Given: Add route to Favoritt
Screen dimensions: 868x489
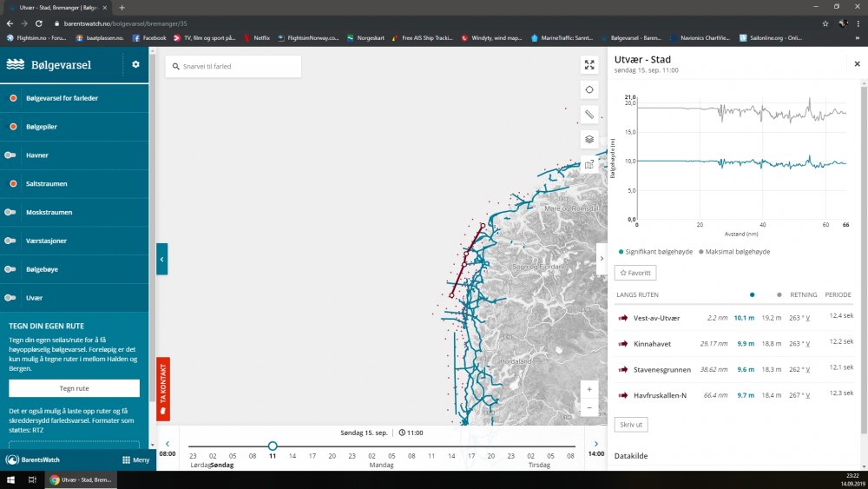Looking at the screenshot, I should pyautogui.click(x=635, y=273).
